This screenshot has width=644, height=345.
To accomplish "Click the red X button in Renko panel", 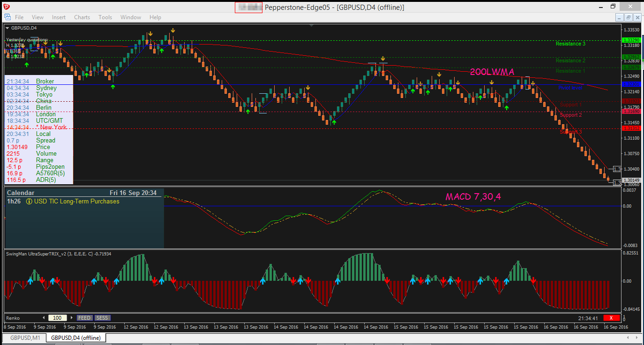I will click(611, 318).
